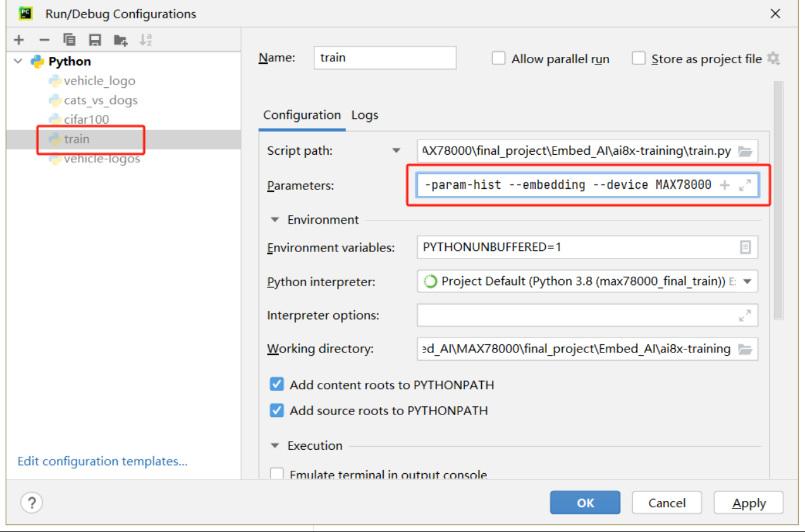Copy the selected configuration
805x532 pixels.
pos(70,40)
